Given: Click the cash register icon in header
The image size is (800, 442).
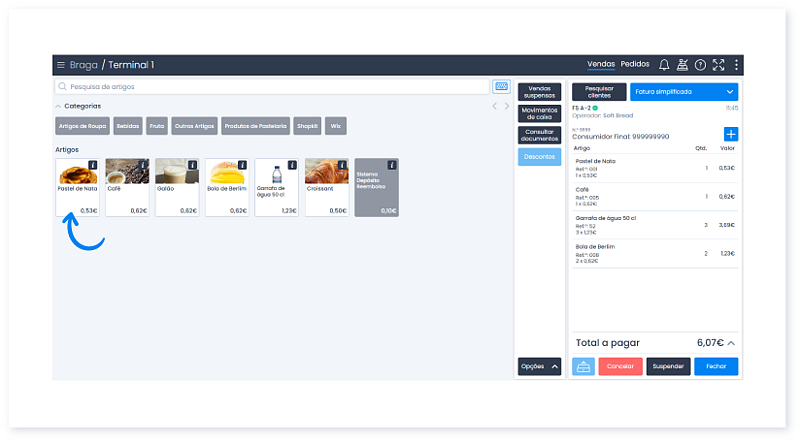Looking at the screenshot, I should [682, 65].
